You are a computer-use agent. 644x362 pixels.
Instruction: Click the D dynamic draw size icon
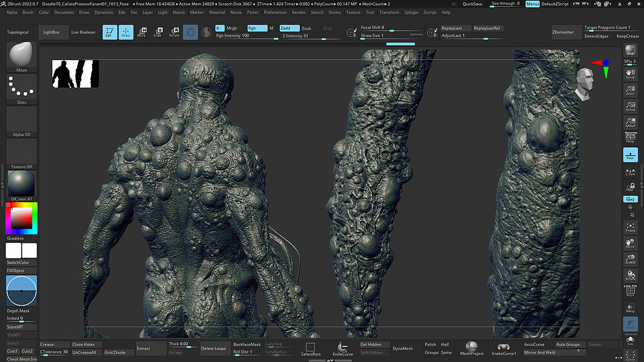pyautogui.click(x=432, y=32)
